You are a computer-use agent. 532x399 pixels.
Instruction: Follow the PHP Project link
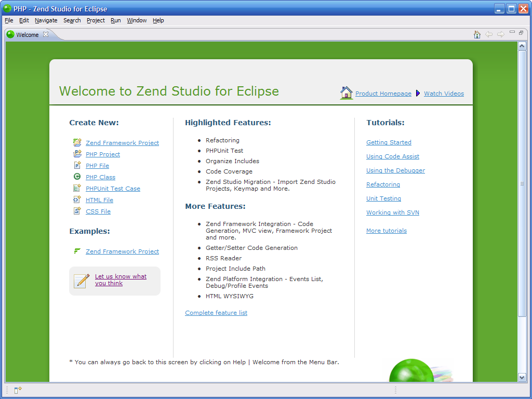pos(103,154)
